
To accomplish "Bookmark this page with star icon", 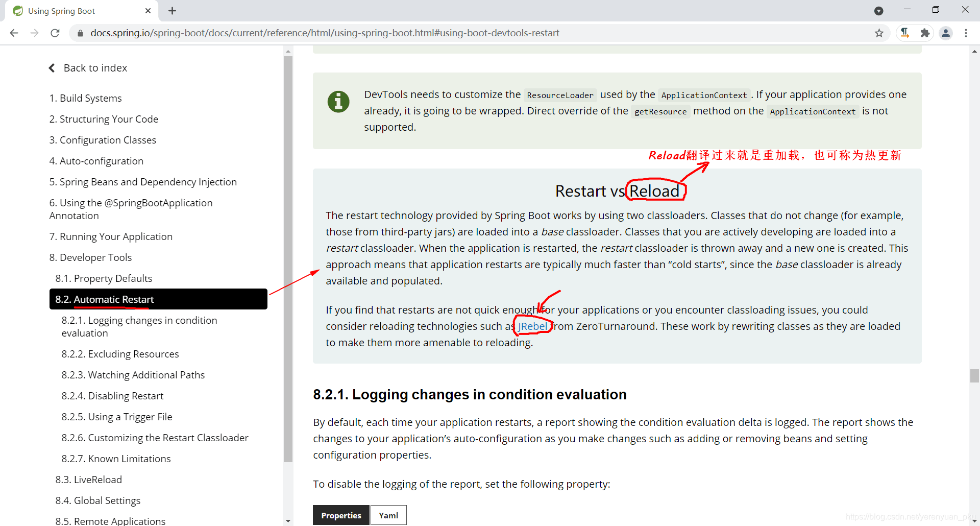I will (x=879, y=33).
